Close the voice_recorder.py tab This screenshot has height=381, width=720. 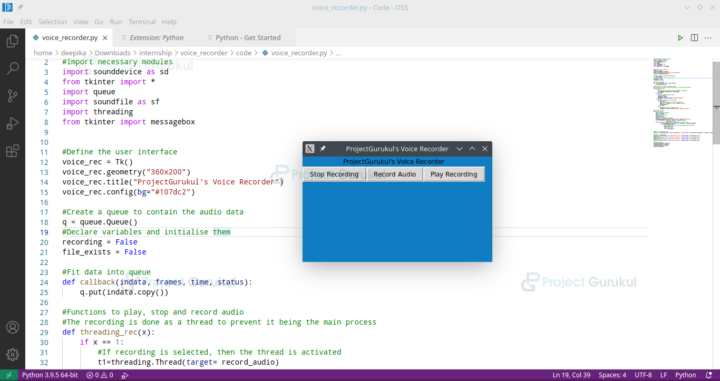coord(105,38)
